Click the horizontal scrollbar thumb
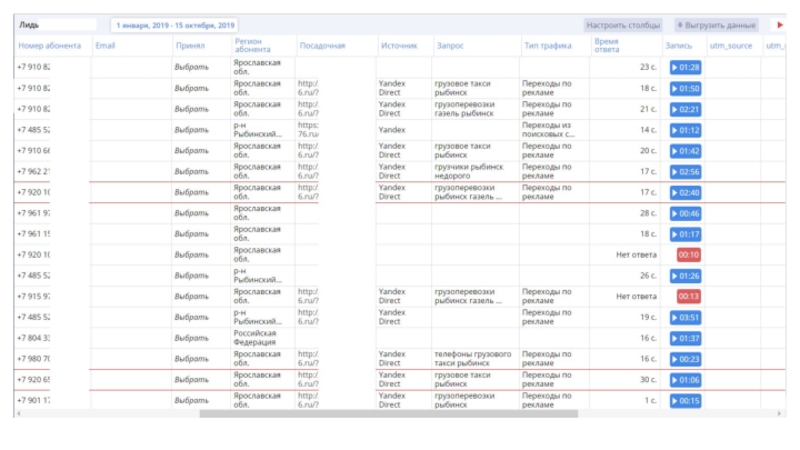Screen dimensions: 800x450 click(388, 413)
